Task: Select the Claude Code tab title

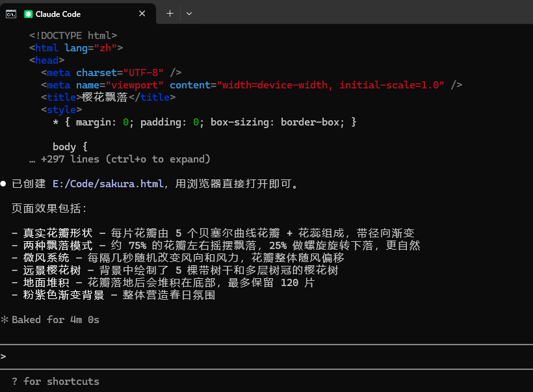Action: click(x=58, y=14)
